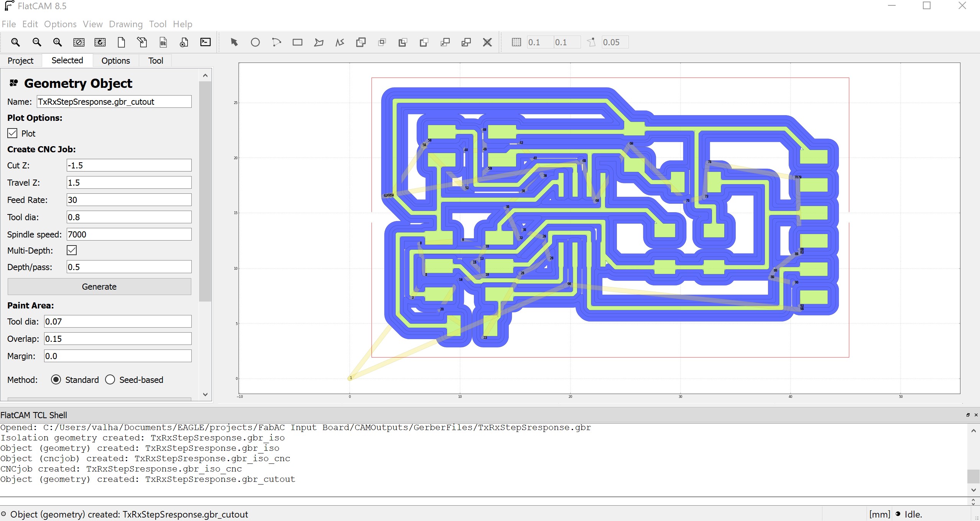The height and width of the screenshot is (521, 980).
Task: Select the circle drawing tool
Action: [255, 42]
